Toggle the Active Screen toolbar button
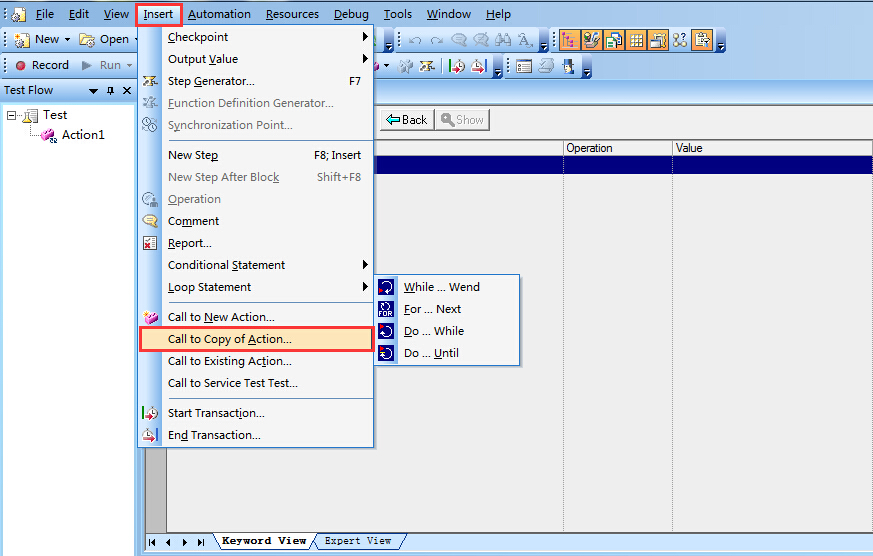This screenshot has height=556, width=873. point(658,40)
